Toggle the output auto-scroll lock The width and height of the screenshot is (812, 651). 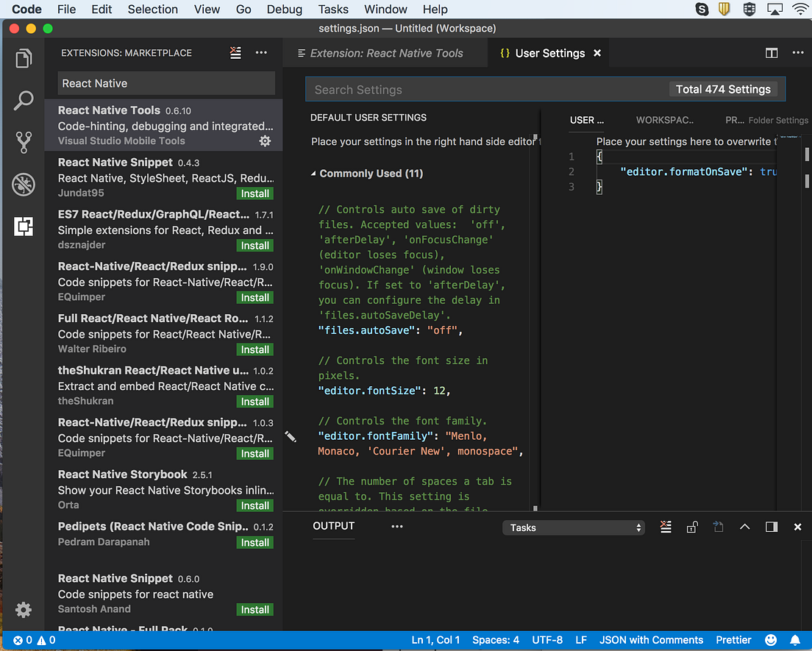click(692, 527)
